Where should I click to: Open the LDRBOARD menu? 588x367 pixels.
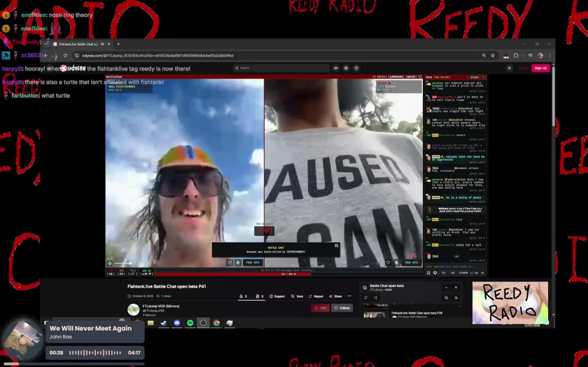pos(396,77)
